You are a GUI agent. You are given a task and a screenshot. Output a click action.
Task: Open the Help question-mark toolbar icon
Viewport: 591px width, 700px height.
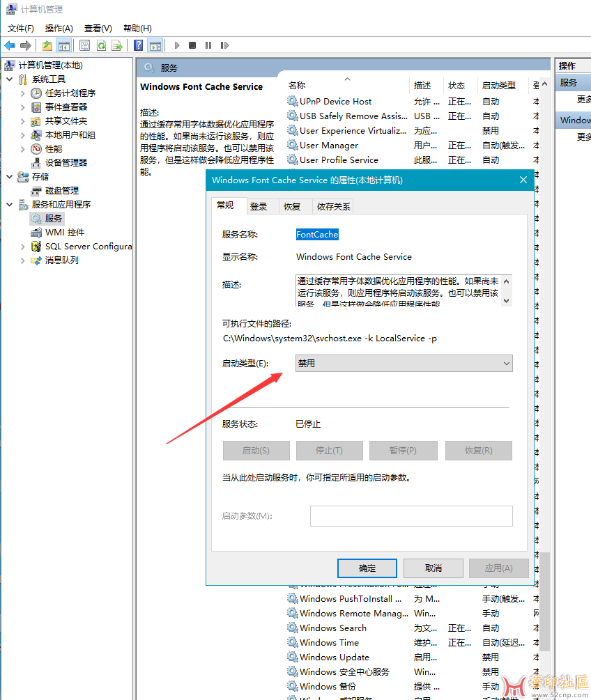[x=139, y=45]
